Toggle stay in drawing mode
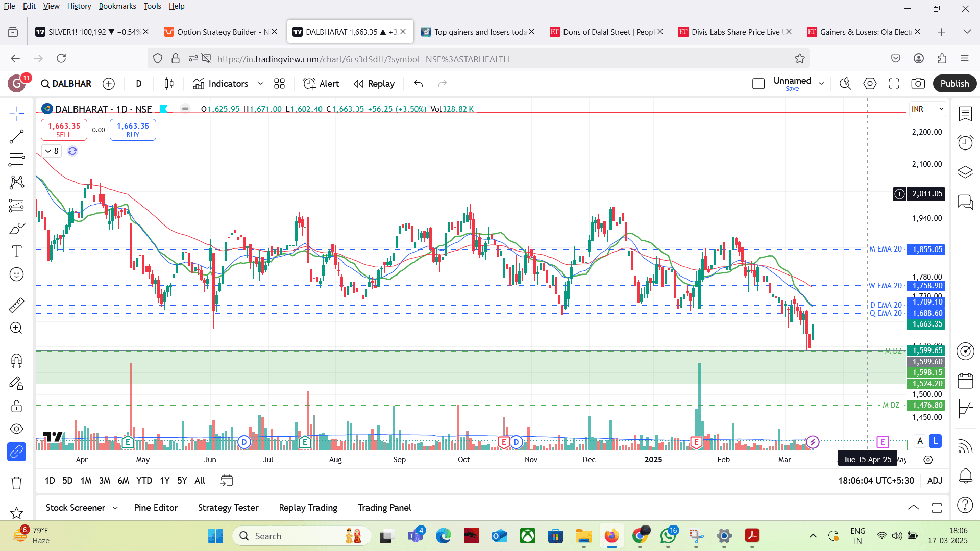 17,383
